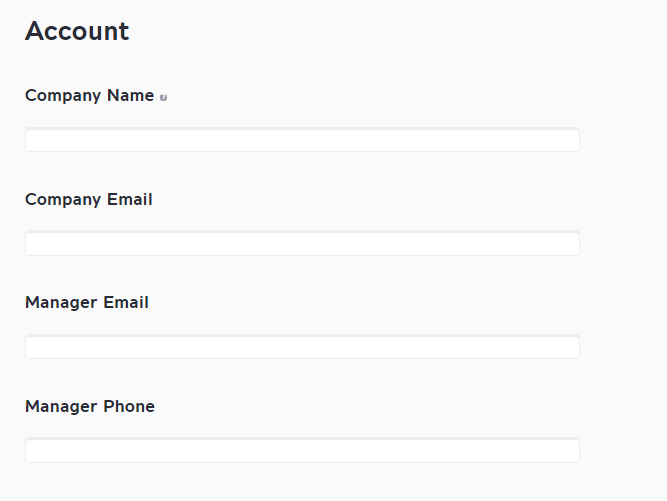Click the word Email in Company Email
The height and width of the screenshot is (501, 667).
pyautogui.click(x=129, y=199)
